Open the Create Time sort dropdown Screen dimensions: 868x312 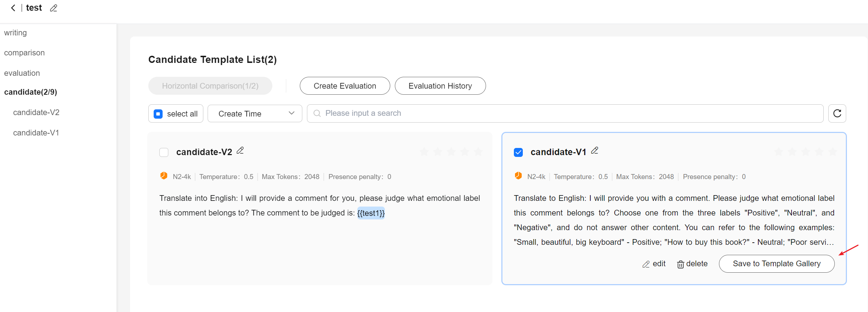coord(255,114)
